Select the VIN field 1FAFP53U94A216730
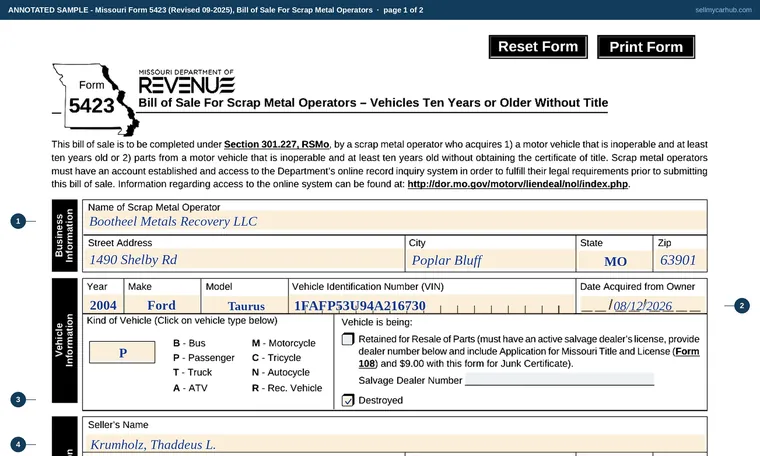The height and width of the screenshot is (456, 760). tap(432, 305)
